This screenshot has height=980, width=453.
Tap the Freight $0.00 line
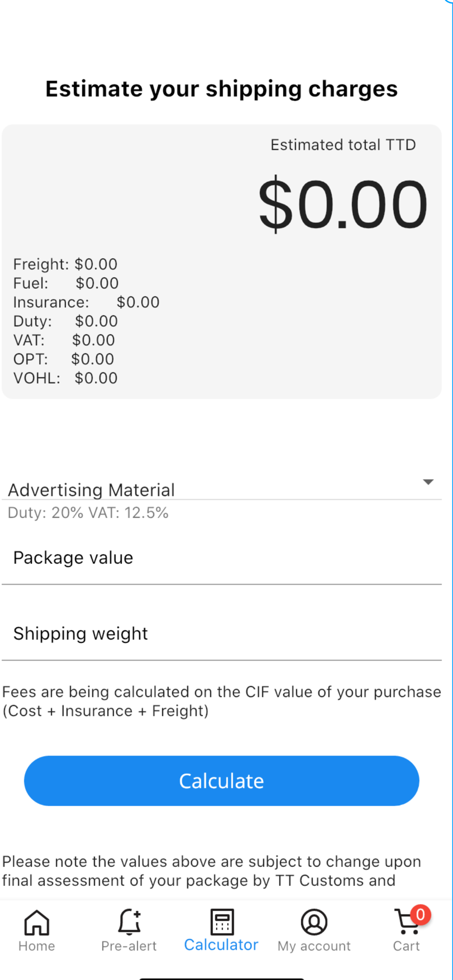click(65, 264)
